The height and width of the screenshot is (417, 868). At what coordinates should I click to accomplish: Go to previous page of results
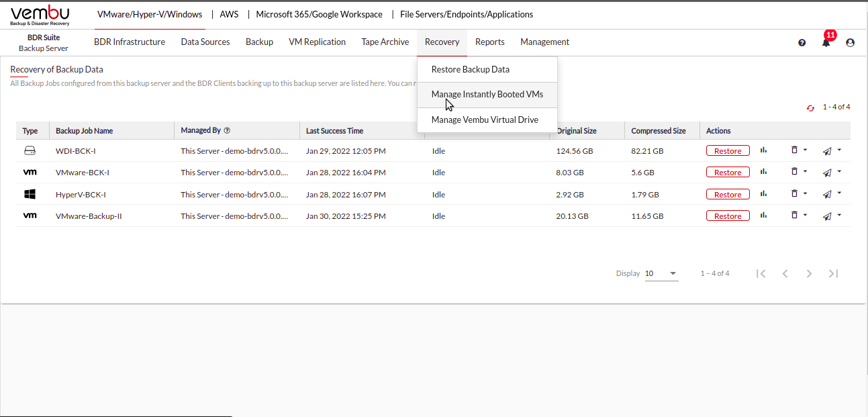(785, 273)
